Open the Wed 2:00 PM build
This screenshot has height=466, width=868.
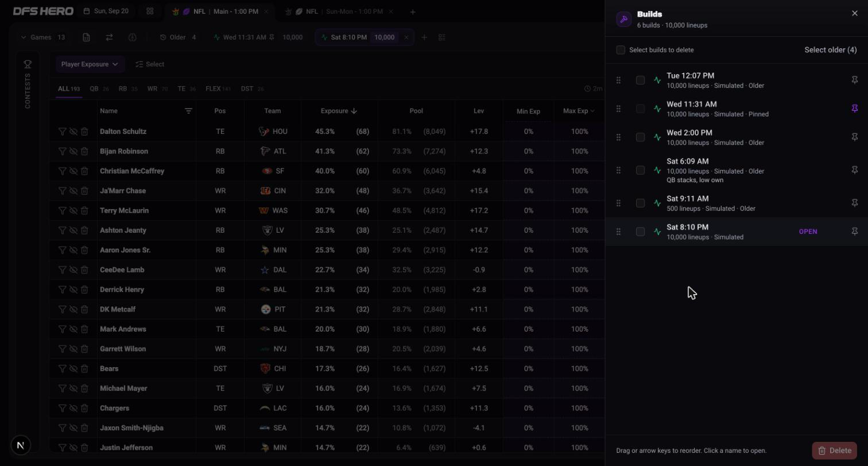pyautogui.click(x=689, y=133)
